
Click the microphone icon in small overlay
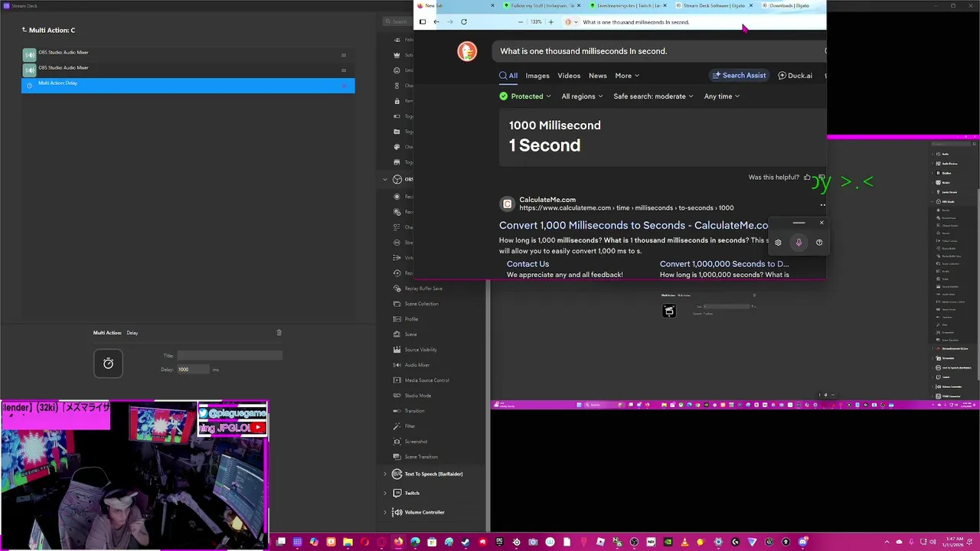pos(799,243)
